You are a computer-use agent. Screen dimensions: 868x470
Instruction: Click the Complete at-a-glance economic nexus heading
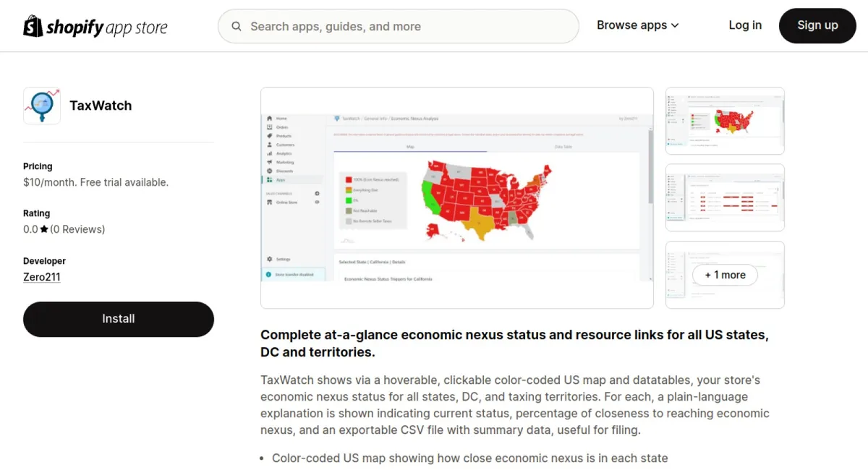514,343
